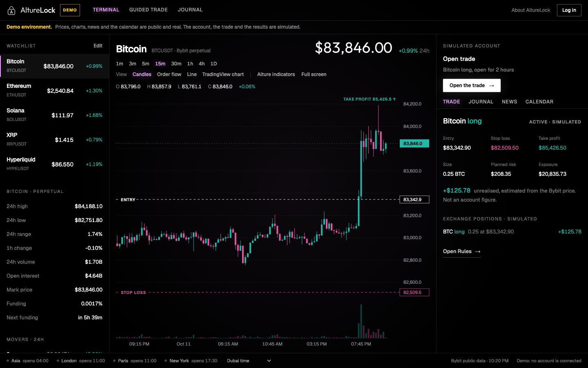Choose XRP from the watchlist
This screenshot has height=368, width=588.
[x=55, y=139]
